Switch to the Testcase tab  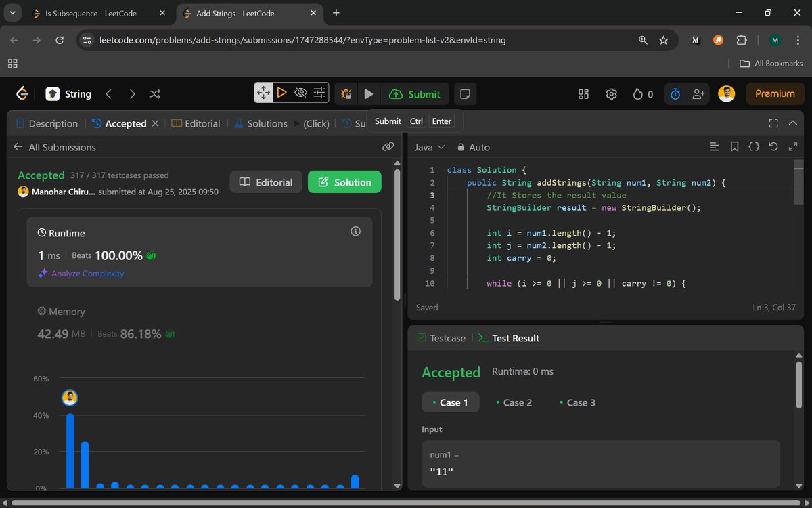click(441, 338)
